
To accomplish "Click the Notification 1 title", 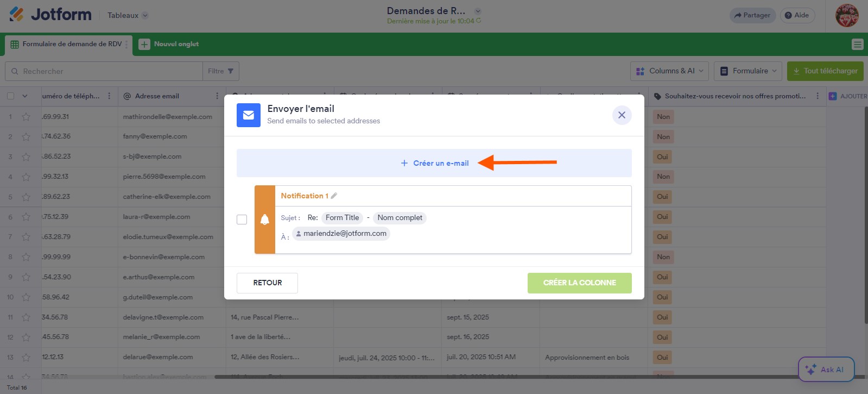I will click(x=305, y=196).
